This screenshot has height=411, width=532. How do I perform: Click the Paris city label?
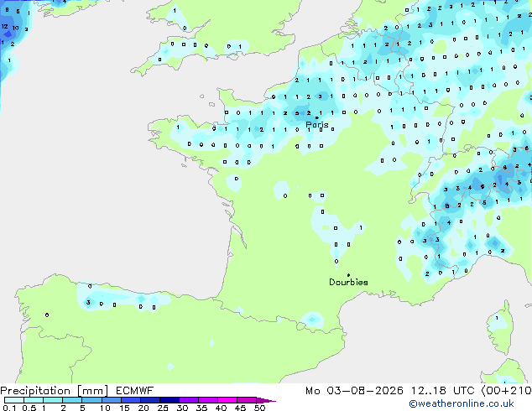317,125
